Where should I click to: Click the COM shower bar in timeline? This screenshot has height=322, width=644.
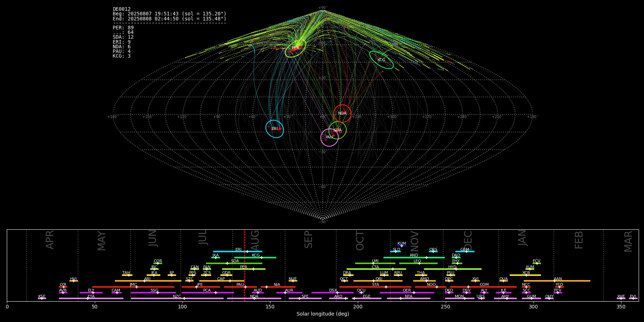tap(484, 287)
